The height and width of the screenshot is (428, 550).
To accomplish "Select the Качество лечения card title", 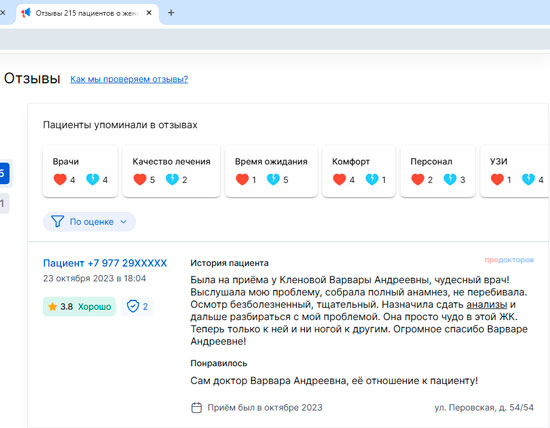I will pos(171,162).
